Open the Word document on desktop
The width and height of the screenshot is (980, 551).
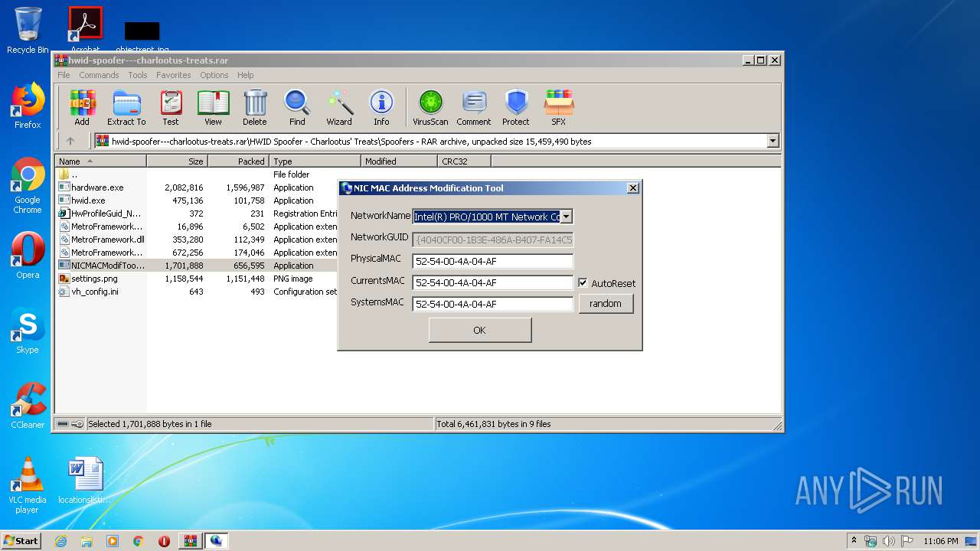pos(85,481)
